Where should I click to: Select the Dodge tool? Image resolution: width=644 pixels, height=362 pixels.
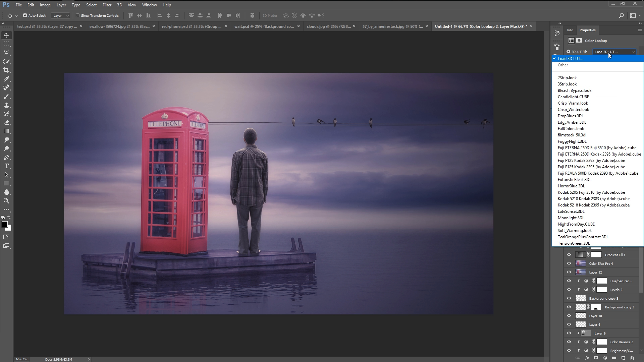pyautogui.click(x=6, y=149)
